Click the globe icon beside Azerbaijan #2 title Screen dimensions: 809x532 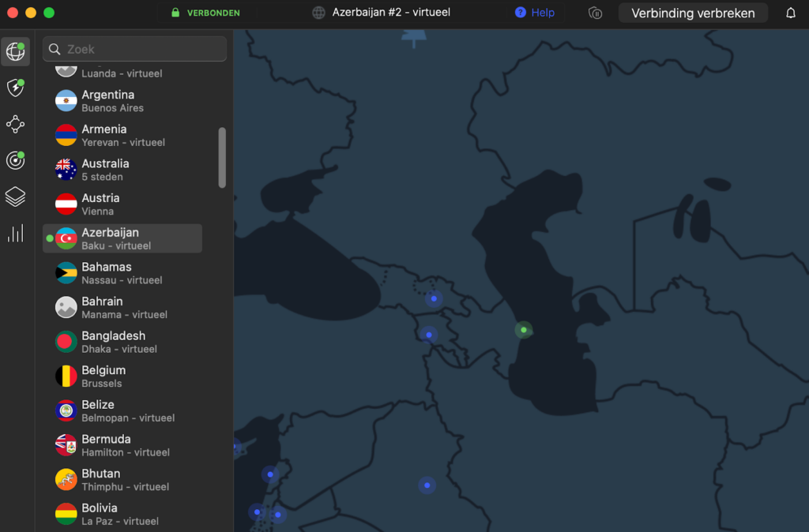click(x=319, y=13)
